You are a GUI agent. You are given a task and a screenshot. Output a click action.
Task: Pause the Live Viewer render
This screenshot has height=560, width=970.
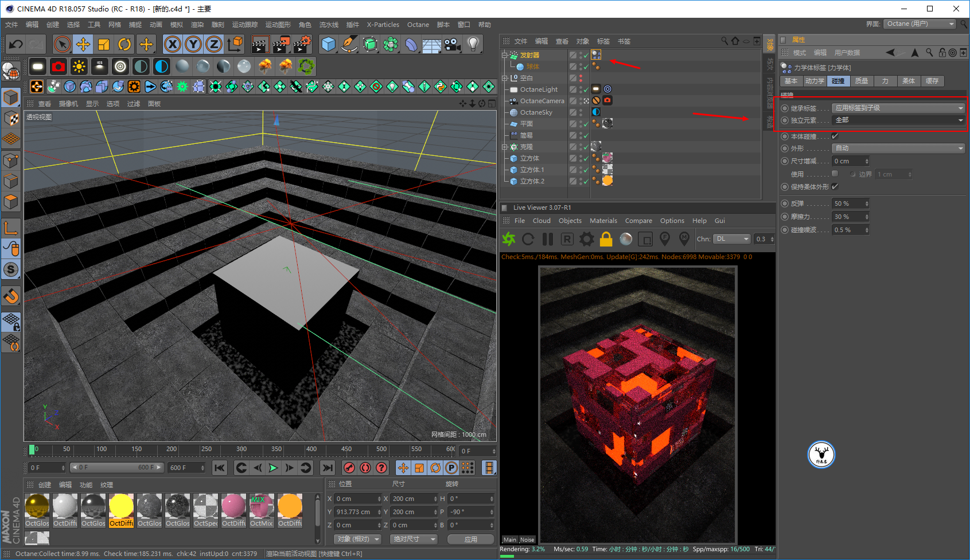click(x=548, y=239)
